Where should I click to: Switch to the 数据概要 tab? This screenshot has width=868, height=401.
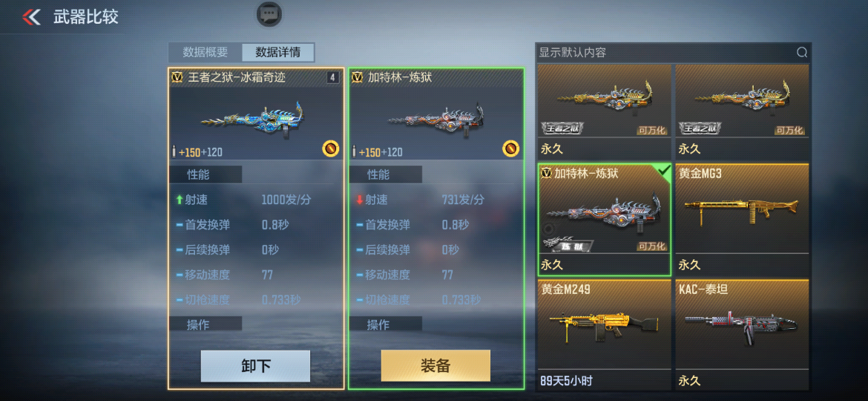point(206,53)
